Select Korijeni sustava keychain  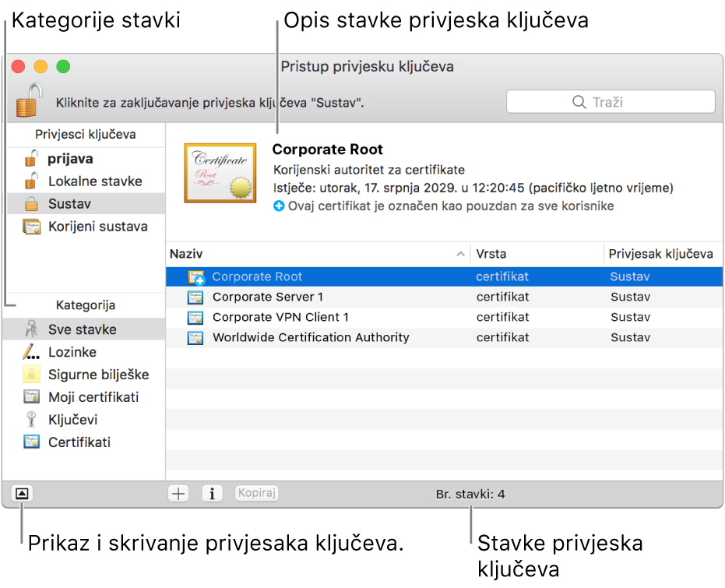(x=86, y=227)
